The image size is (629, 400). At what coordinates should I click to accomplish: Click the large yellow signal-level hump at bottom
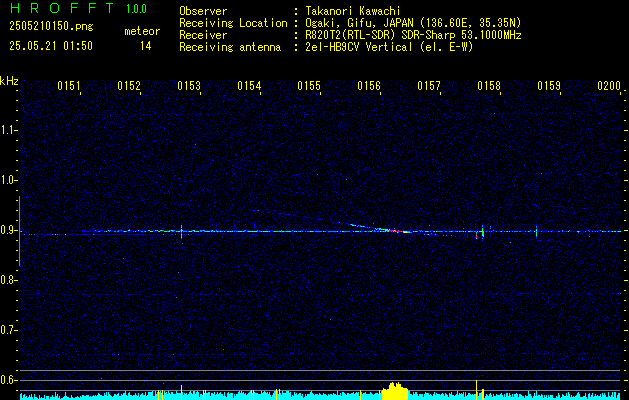tap(394, 391)
